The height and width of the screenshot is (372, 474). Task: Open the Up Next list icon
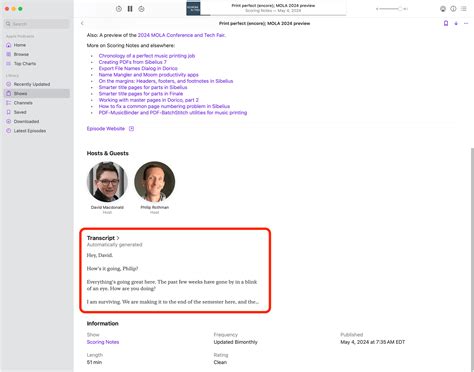tap(464, 9)
